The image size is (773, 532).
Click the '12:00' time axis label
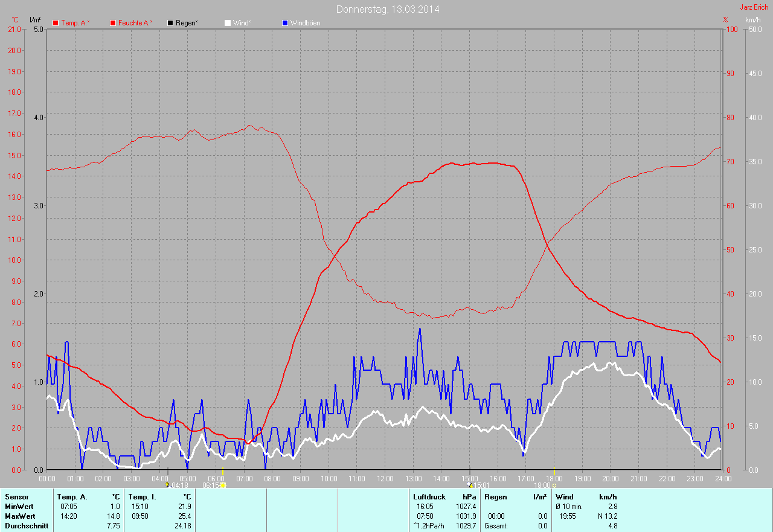(x=385, y=478)
